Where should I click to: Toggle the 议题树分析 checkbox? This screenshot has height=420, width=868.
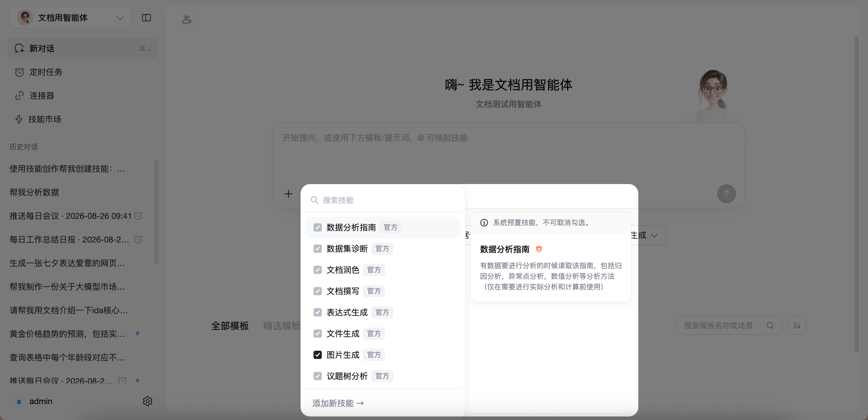pos(317,376)
